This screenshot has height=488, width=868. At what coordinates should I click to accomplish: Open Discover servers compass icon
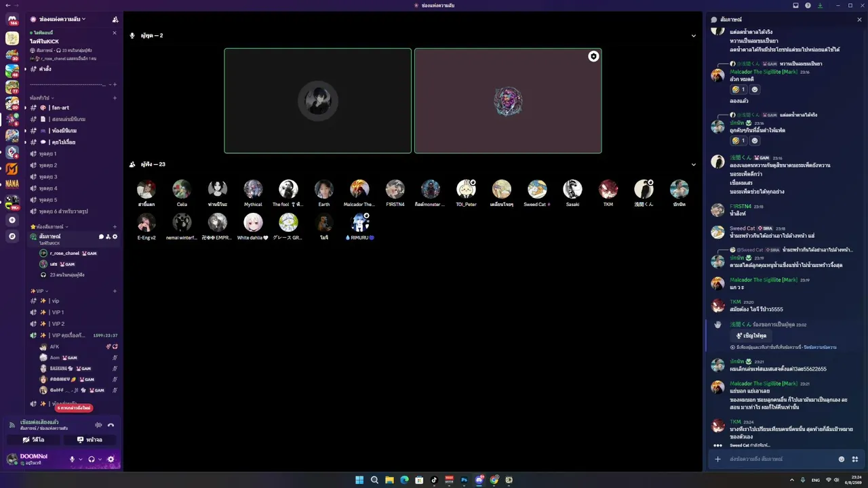click(12, 237)
